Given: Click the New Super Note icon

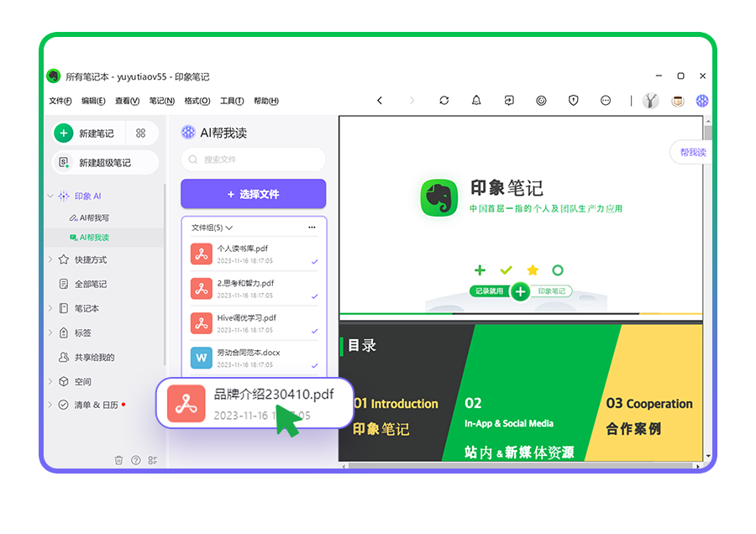Looking at the screenshot, I should (x=64, y=162).
